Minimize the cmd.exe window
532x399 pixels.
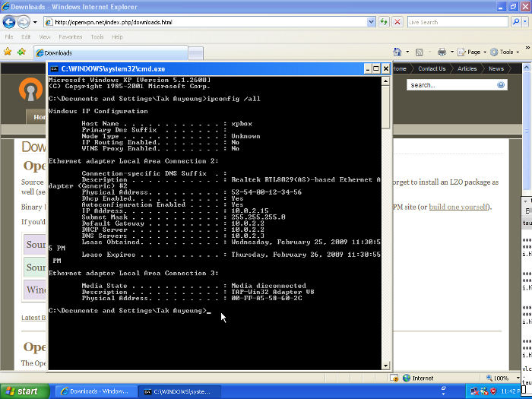coord(367,69)
